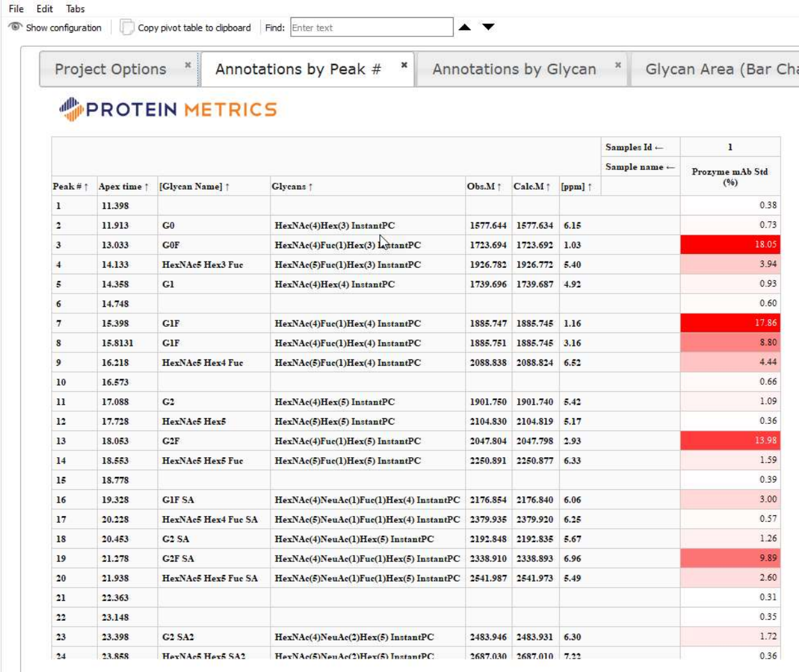799x672 pixels.
Task: Select the Annotations by Peak # tab
Action: point(298,69)
